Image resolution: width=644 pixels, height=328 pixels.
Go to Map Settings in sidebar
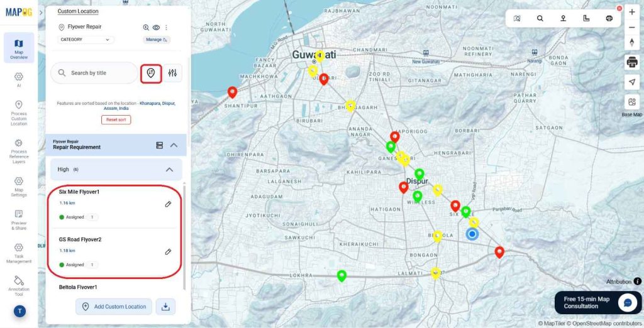click(x=19, y=185)
